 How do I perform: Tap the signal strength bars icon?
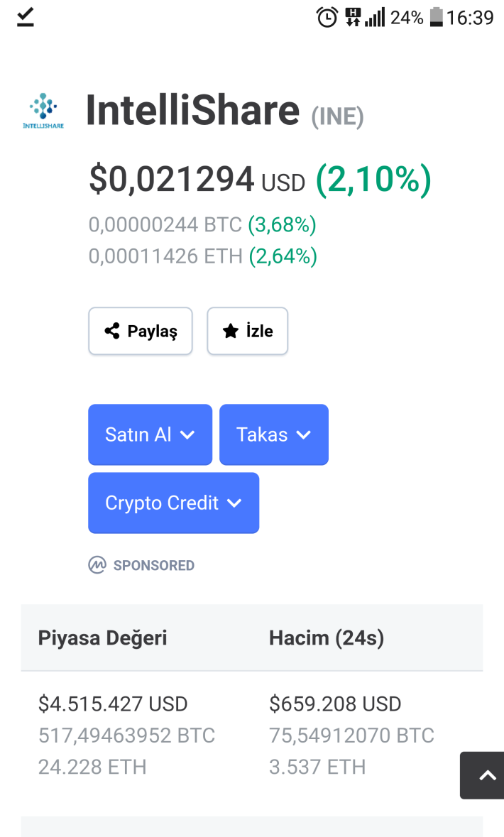[375, 17]
